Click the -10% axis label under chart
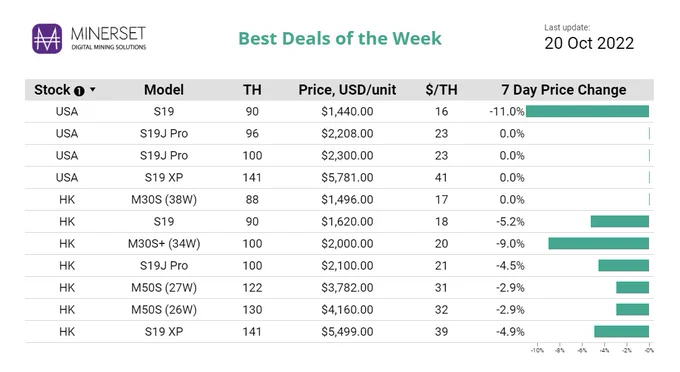Screen dimensions: 680x372 coord(537,350)
